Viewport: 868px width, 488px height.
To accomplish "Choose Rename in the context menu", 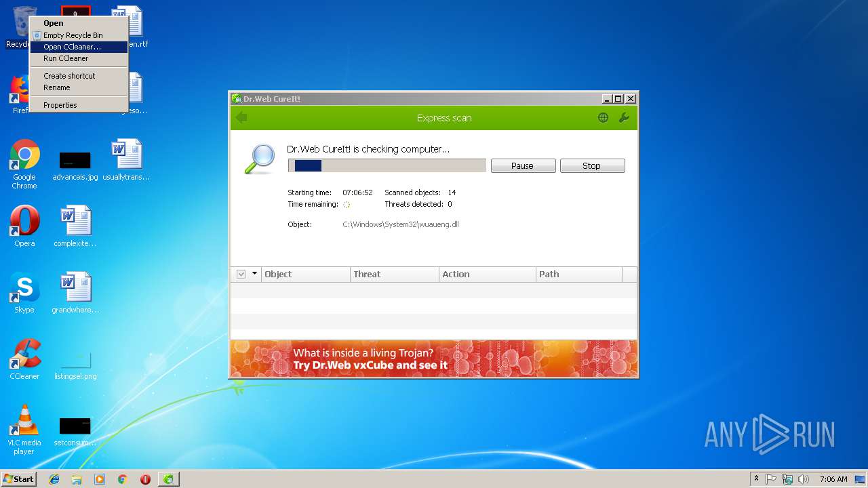I will click(x=79, y=87).
